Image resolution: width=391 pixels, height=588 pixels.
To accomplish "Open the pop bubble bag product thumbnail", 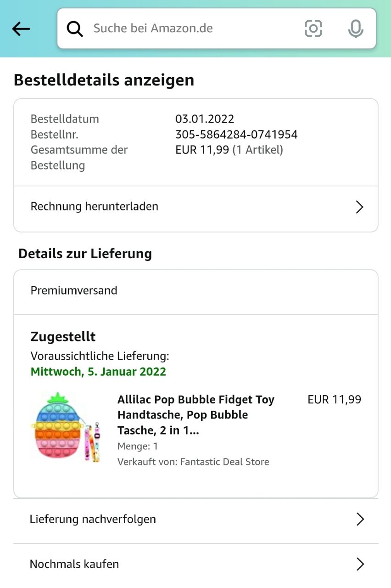I will 66,427.
